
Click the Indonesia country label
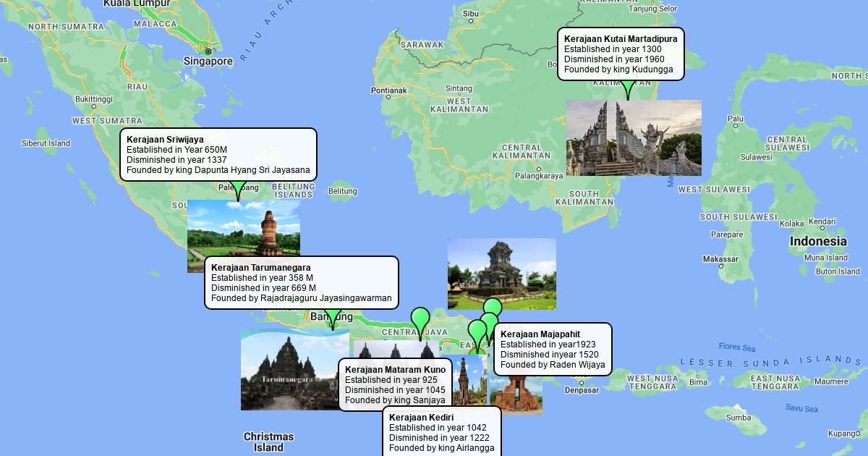[x=817, y=241]
